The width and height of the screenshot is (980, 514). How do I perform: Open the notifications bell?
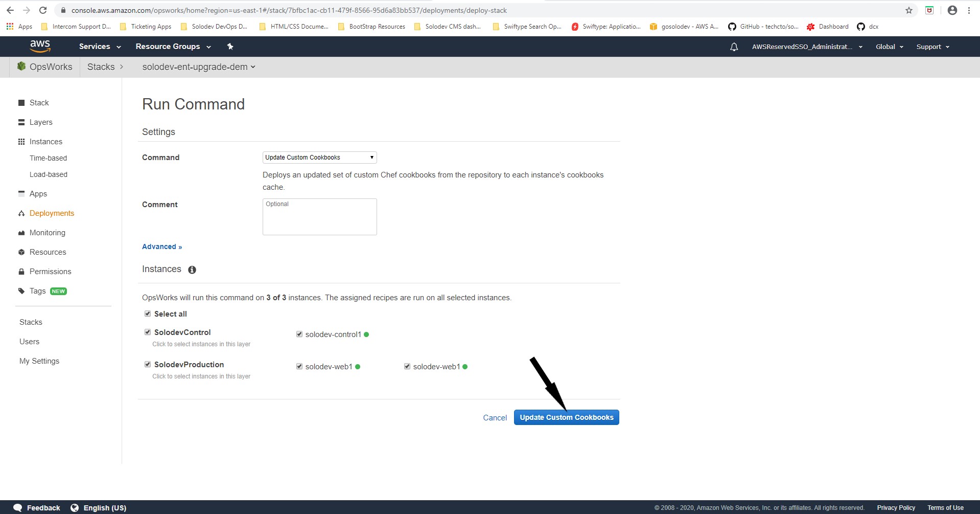point(734,47)
